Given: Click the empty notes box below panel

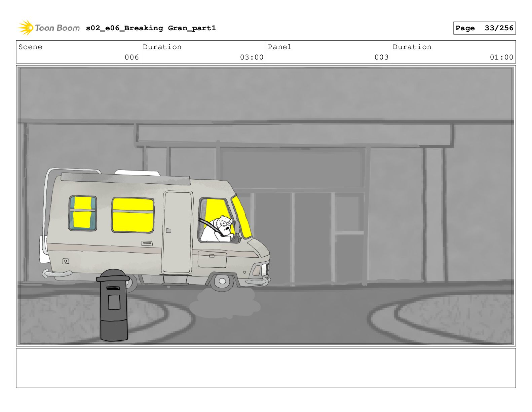Looking at the screenshot, I should [x=266, y=368].
